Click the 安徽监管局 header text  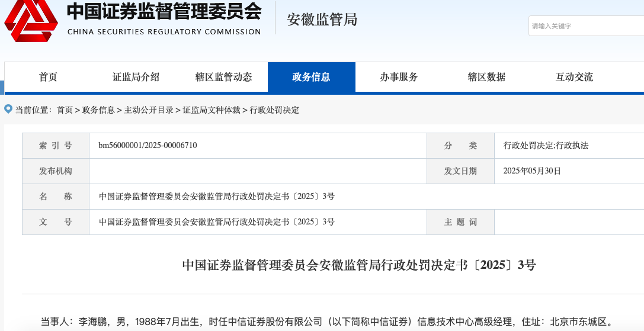[x=322, y=20]
